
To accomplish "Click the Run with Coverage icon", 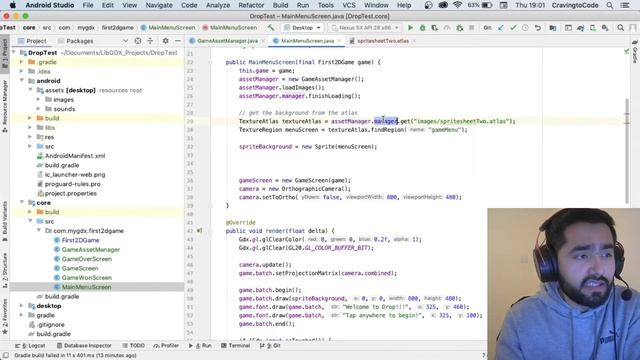I will [435, 28].
